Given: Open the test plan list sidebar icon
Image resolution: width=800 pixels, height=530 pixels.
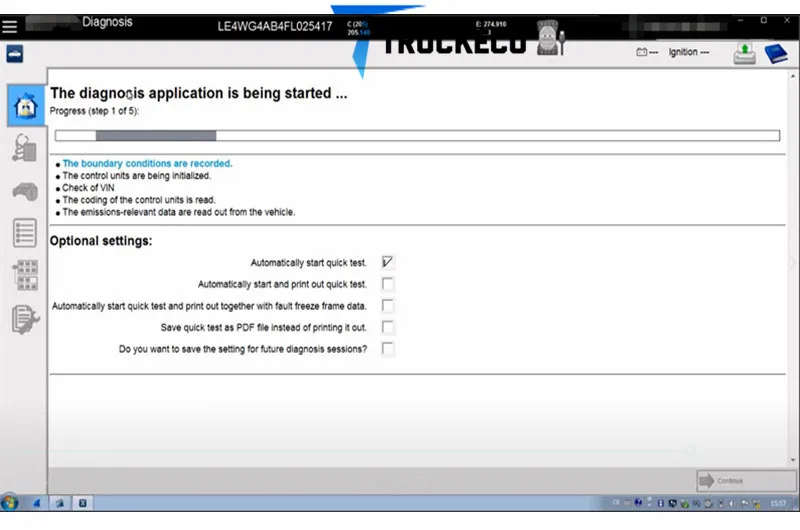Looking at the screenshot, I should [24, 233].
